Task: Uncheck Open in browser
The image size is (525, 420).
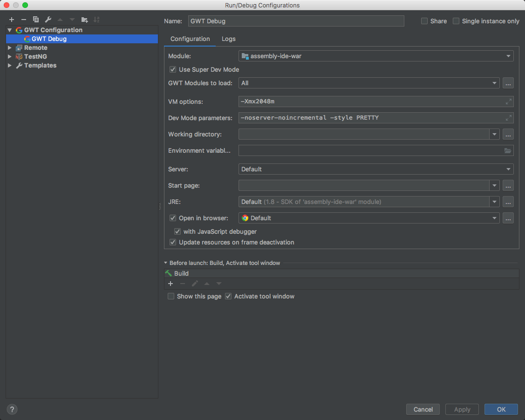Action: (x=173, y=218)
